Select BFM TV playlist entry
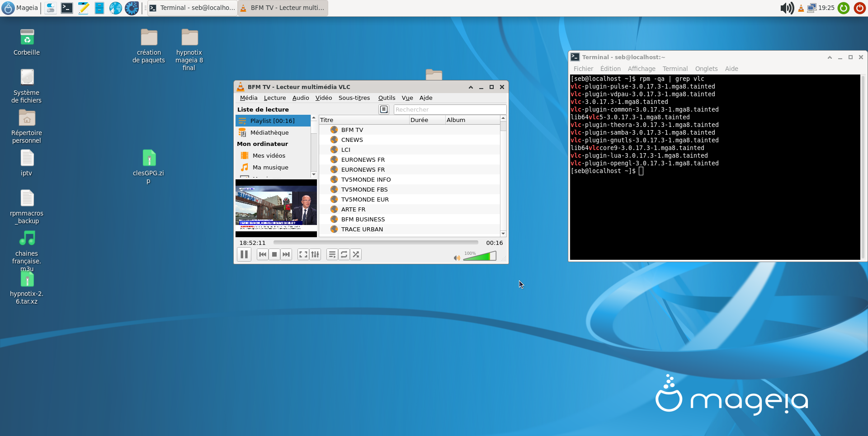The image size is (868, 436). (x=410, y=130)
